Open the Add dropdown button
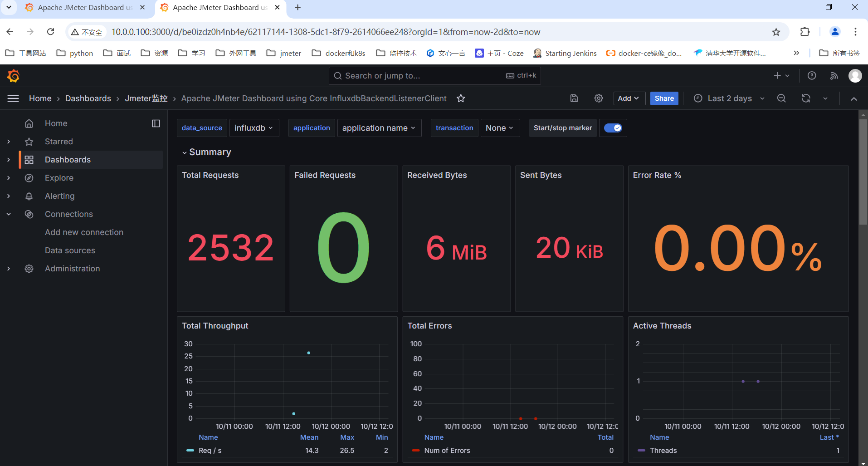Image resolution: width=868 pixels, height=466 pixels. pos(629,98)
